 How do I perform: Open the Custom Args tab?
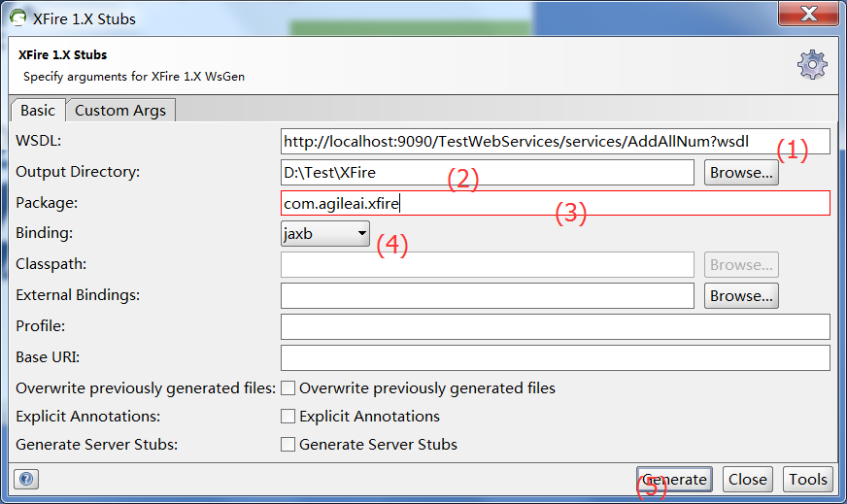(x=120, y=110)
